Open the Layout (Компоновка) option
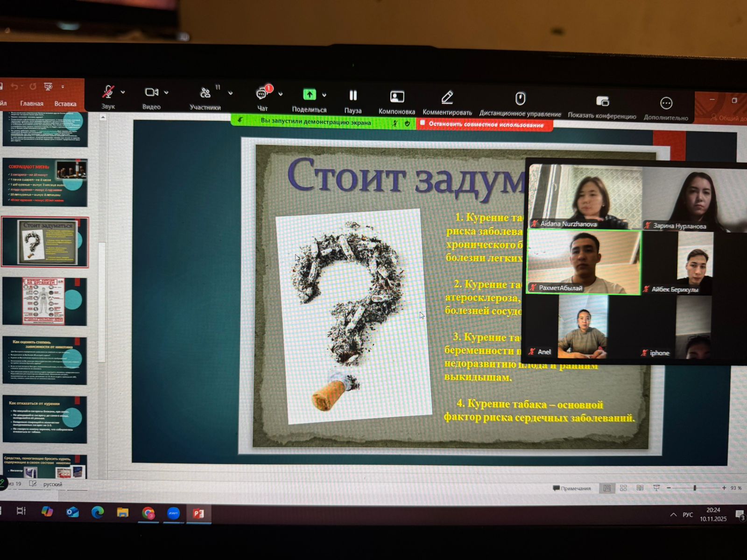The image size is (747, 560). 397,97
